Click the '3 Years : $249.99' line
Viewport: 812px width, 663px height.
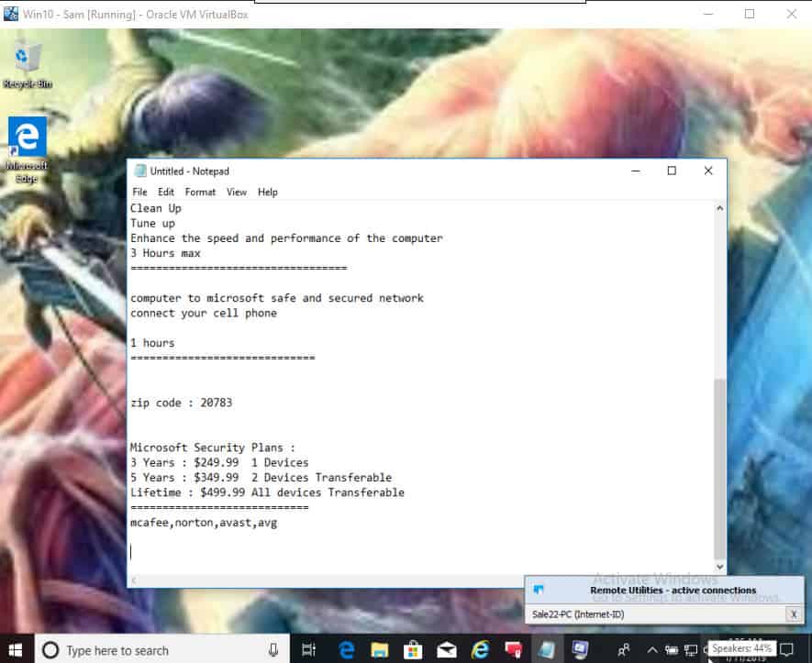click(x=219, y=462)
